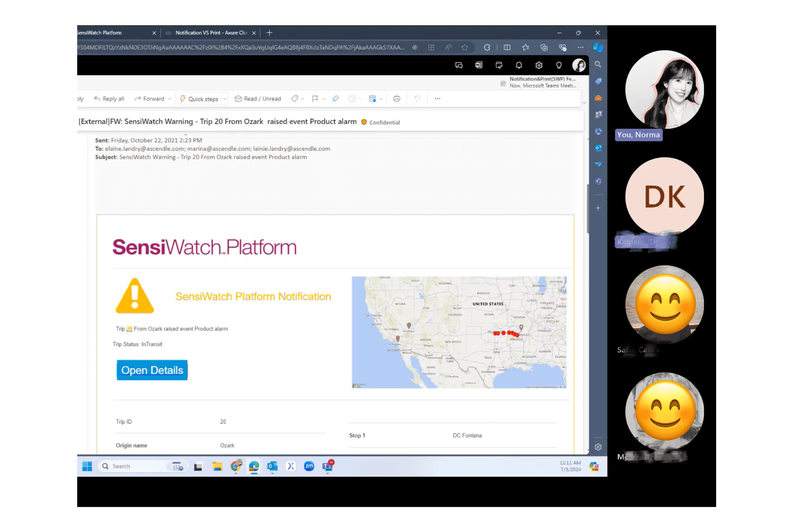Expand the categorize tag dropdown arrow
This screenshot has height=532, width=792.
point(303,99)
